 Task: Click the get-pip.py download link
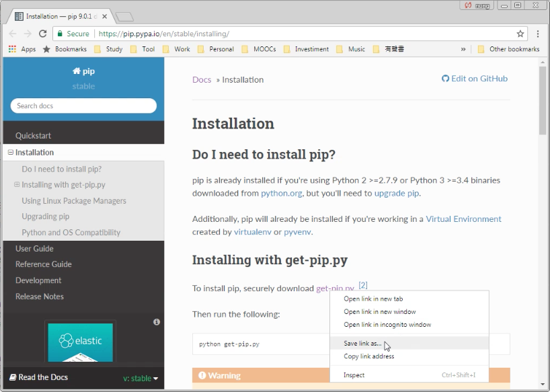[335, 288]
